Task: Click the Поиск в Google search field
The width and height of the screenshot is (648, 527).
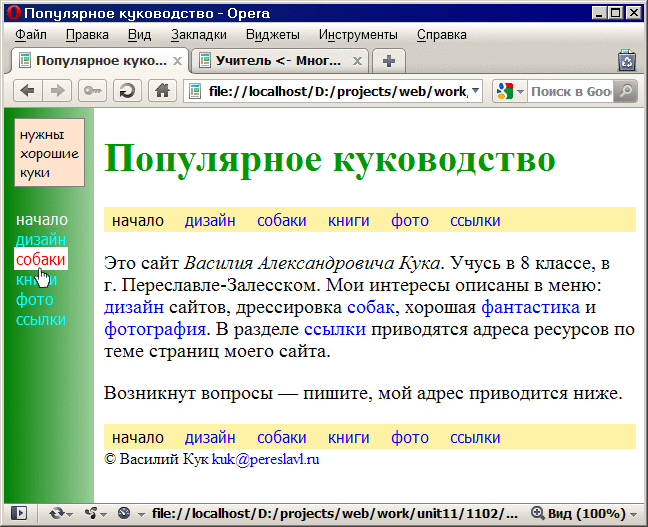Action: (570, 91)
